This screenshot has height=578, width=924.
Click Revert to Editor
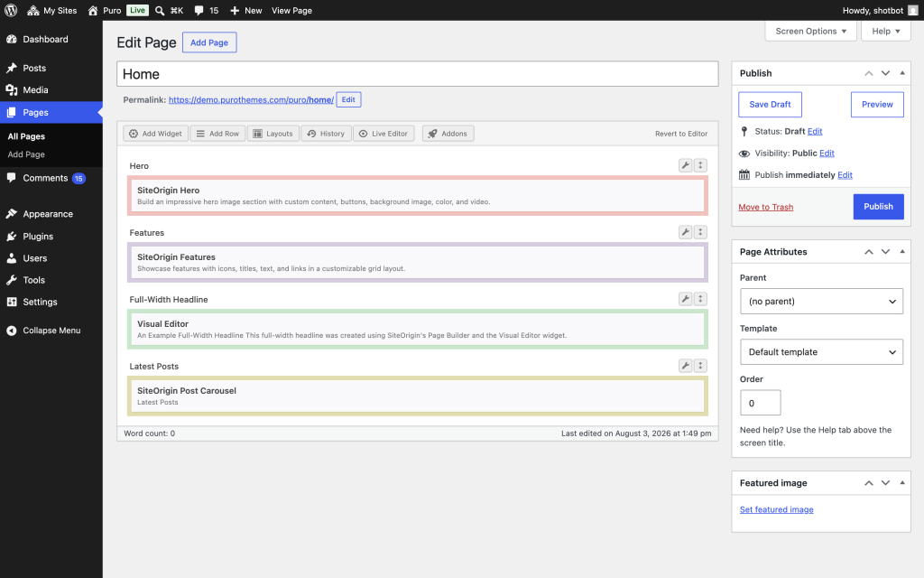pyautogui.click(x=681, y=134)
